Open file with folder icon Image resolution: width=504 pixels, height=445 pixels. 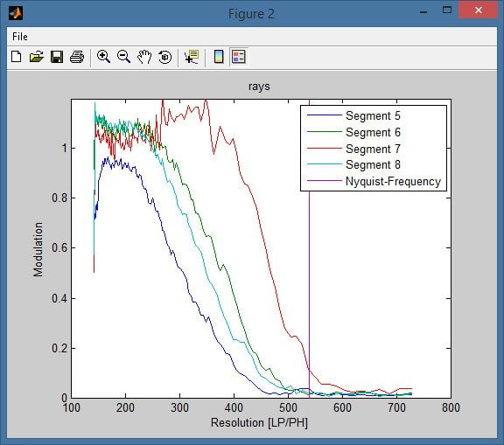[37, 57]
